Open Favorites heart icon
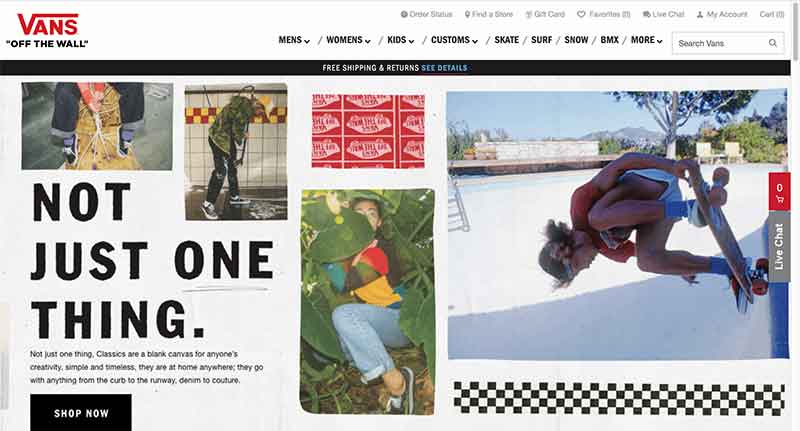This screenshot has height=431, width=800. click(581, 14)
